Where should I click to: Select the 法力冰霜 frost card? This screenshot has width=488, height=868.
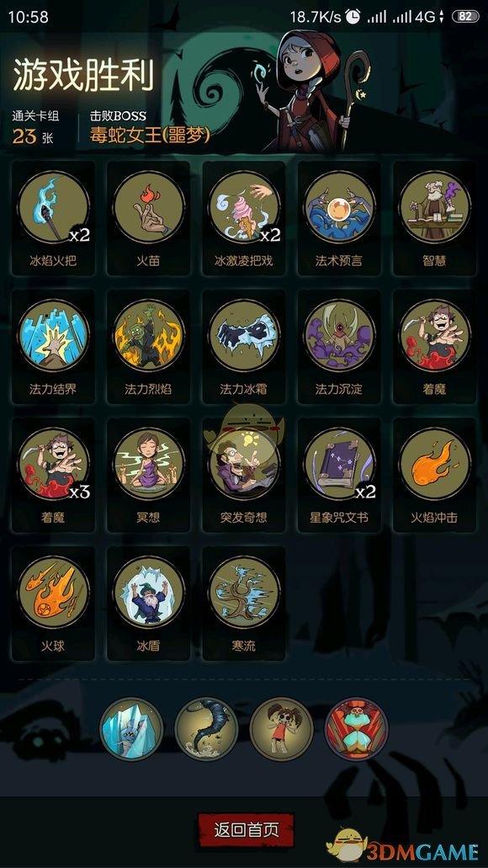point(243,347)
